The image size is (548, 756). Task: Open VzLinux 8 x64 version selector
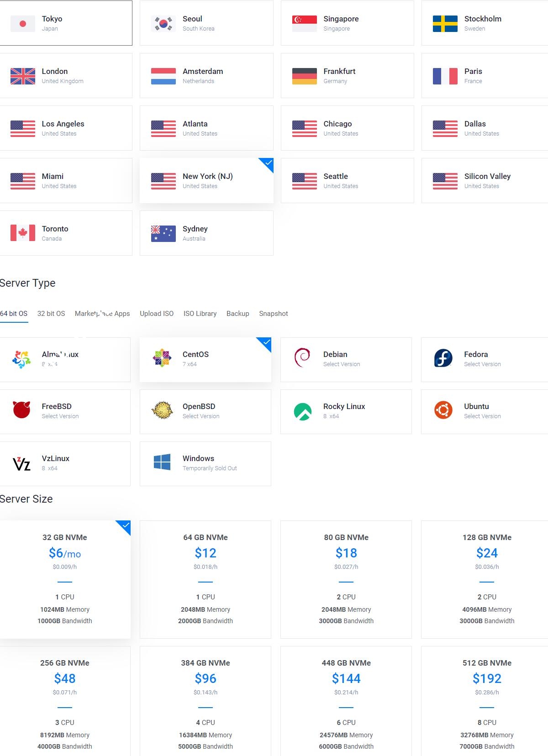click(49, 468)
